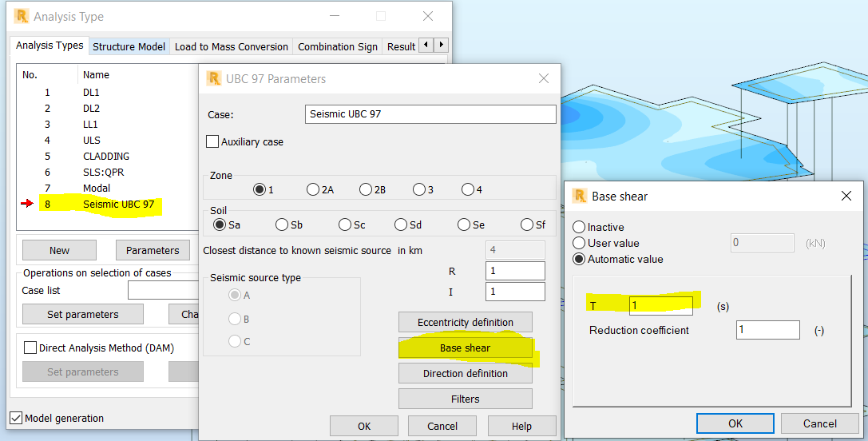Cancel the Base shear dialog
This screenshot has height=441, width=868.
click(x=820, y=423)
